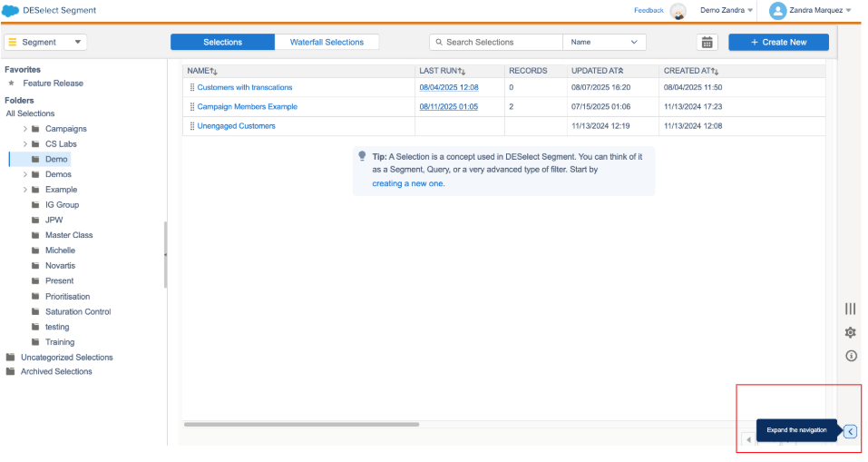Click the hamburger icon in Segment selector
This screenshot has width=868, height=462.
pos(13,42)
